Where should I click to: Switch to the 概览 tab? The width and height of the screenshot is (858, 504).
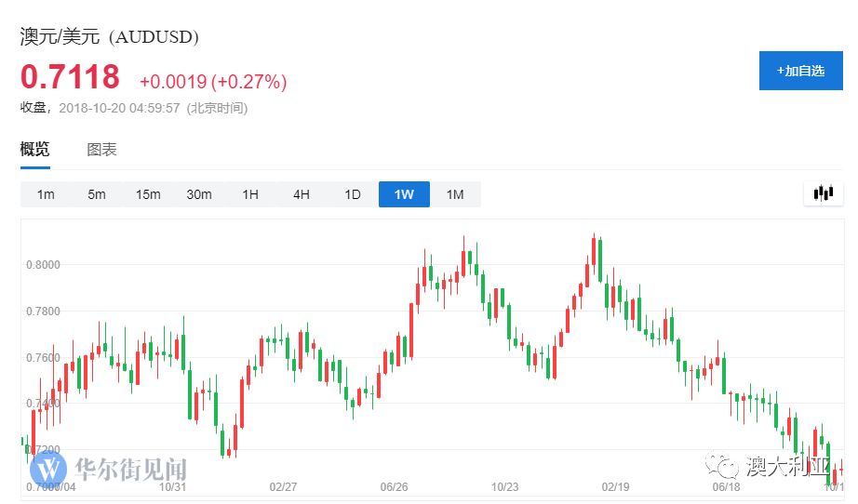coord(35,150)
